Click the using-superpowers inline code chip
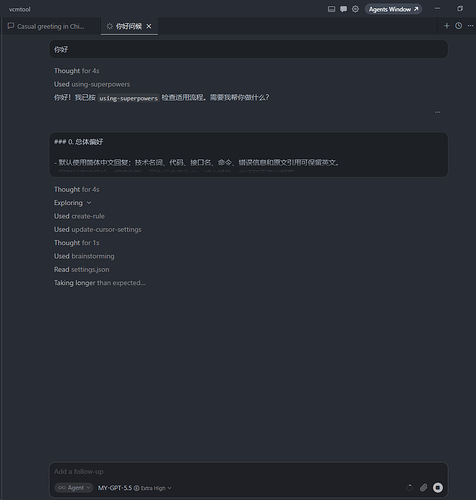 pos(128,98)
